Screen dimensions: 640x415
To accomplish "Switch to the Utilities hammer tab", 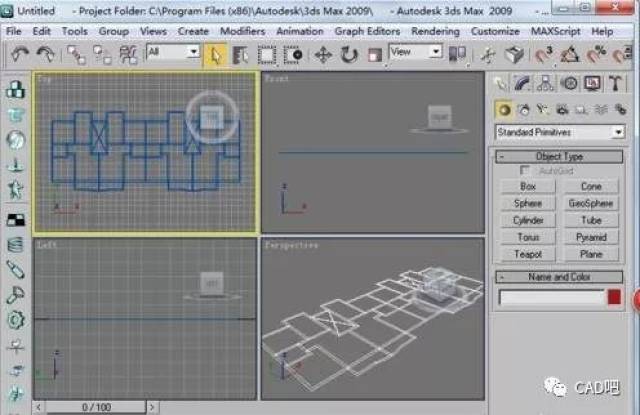I will [615, 84].
